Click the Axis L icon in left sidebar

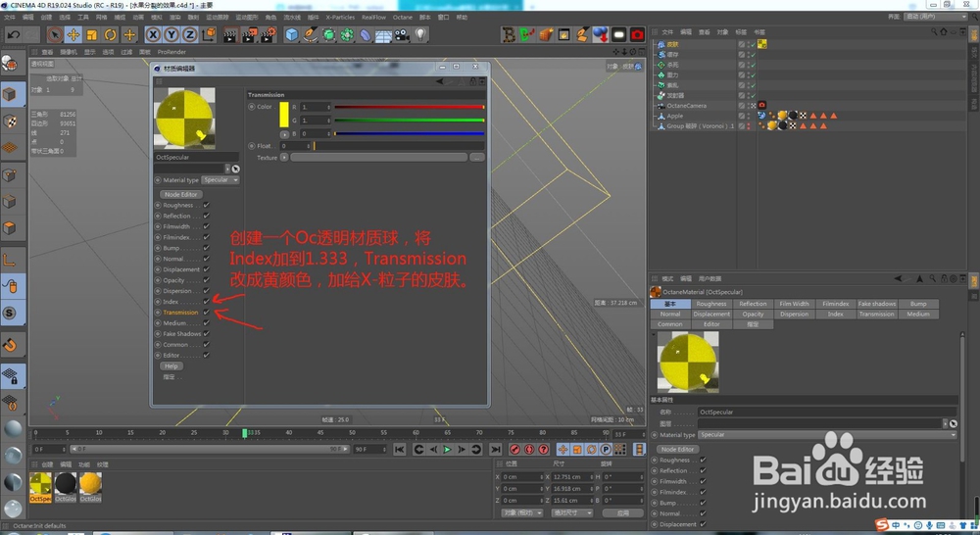(10, 260)
